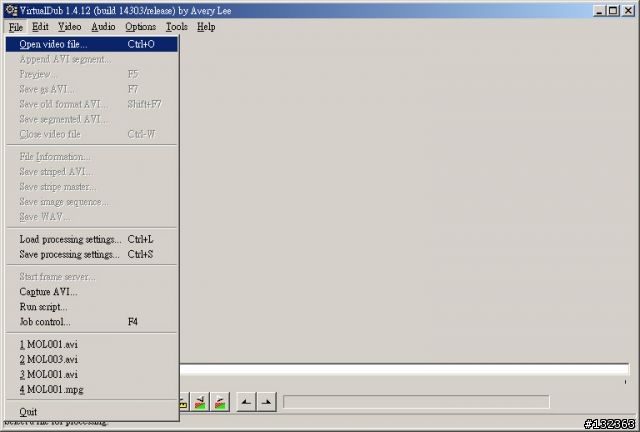This screenshot has height=432, width=640.
Task: Click grayed-out Save as AVI entry
Action: click(x=92, y=89)
